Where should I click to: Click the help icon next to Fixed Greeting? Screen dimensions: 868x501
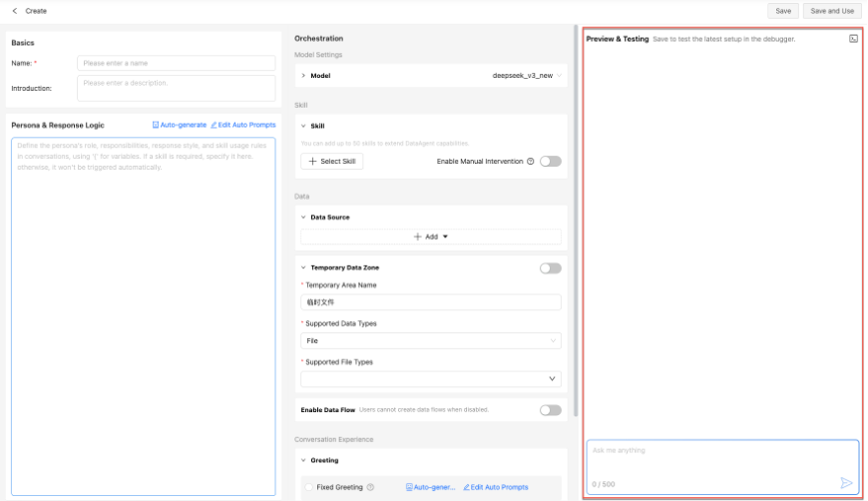[x=370, y=487]
